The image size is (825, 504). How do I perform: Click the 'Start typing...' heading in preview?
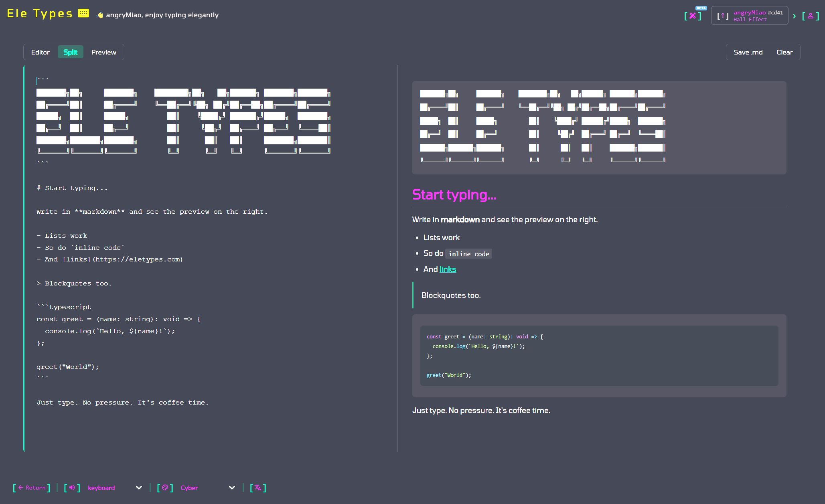pyautogui.click(x=454, y=195)
